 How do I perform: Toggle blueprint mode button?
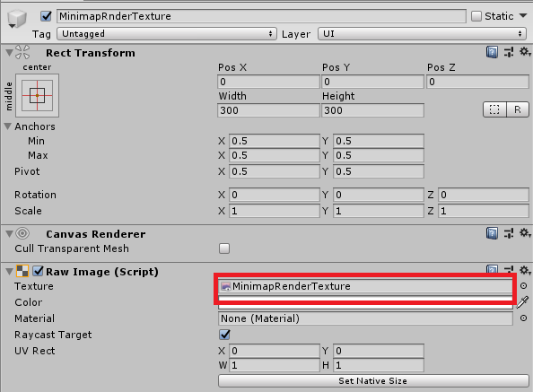click(x=494, y=109)
